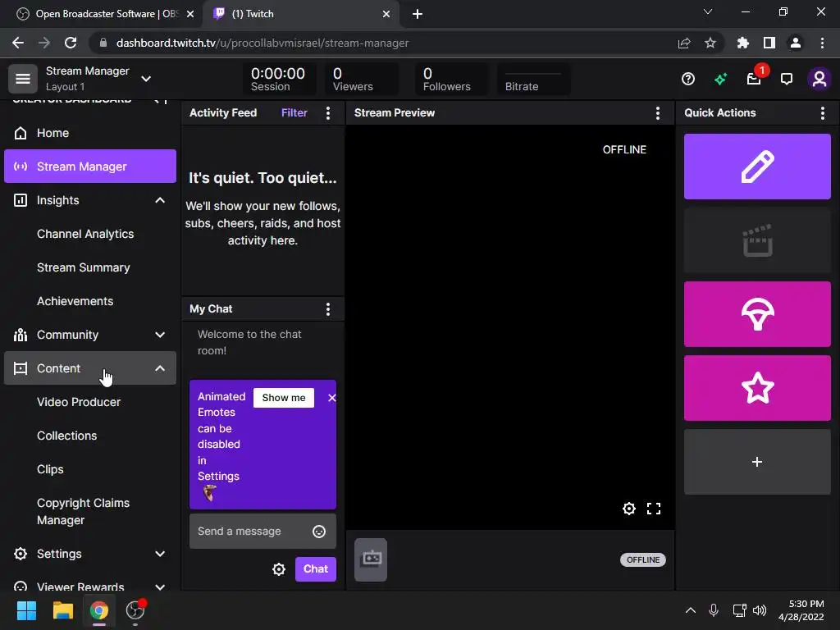Click the Show me button
This screenshot has height=630, width=840.
(x=283, y=398)
